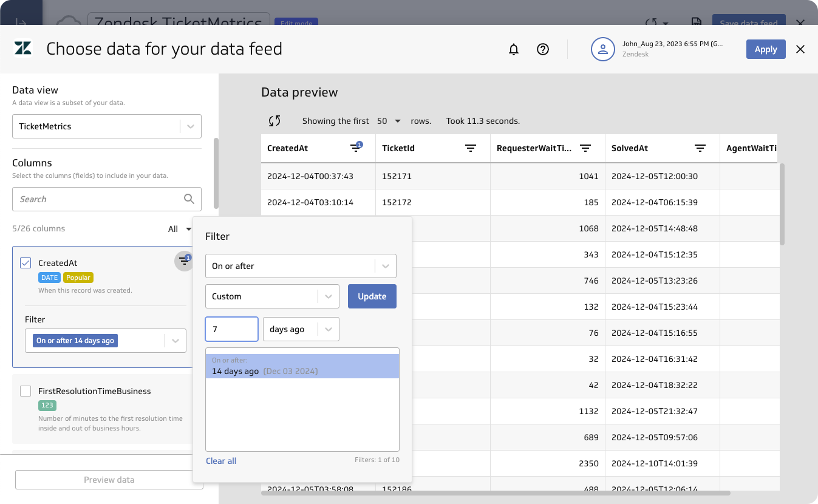Change the rows count dropdown showing 50

(389, 121)
